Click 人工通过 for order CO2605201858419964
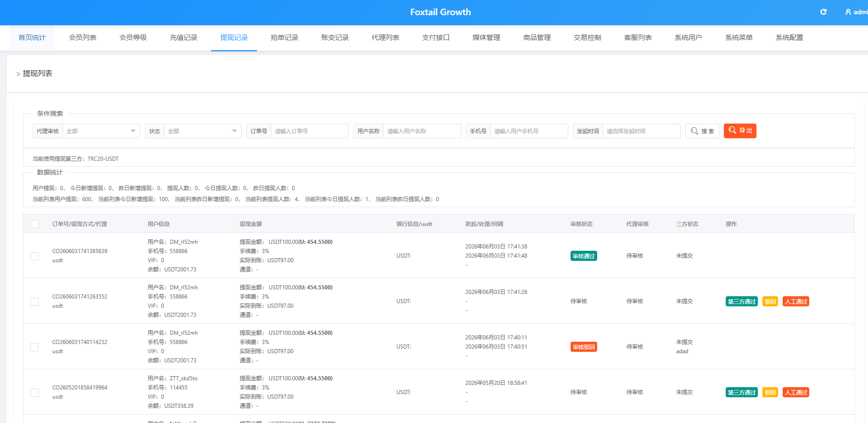This screenshot has width=868, height=423. [796, 392]
